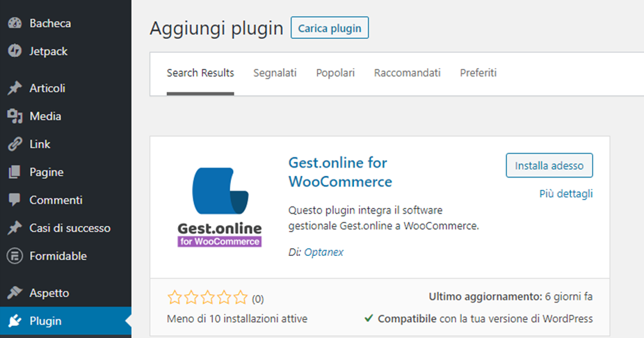
Task: Switch to the Segnalati tab
Action: point(275,73)
